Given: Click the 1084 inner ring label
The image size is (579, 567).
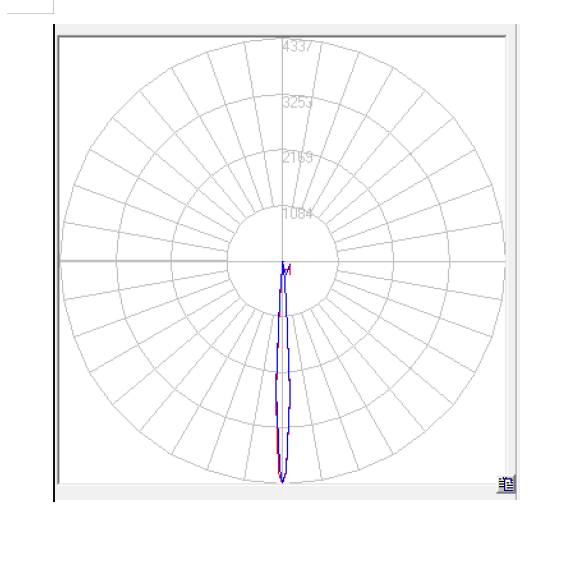Looking at the screenshot, I should (x=298, y=213).
